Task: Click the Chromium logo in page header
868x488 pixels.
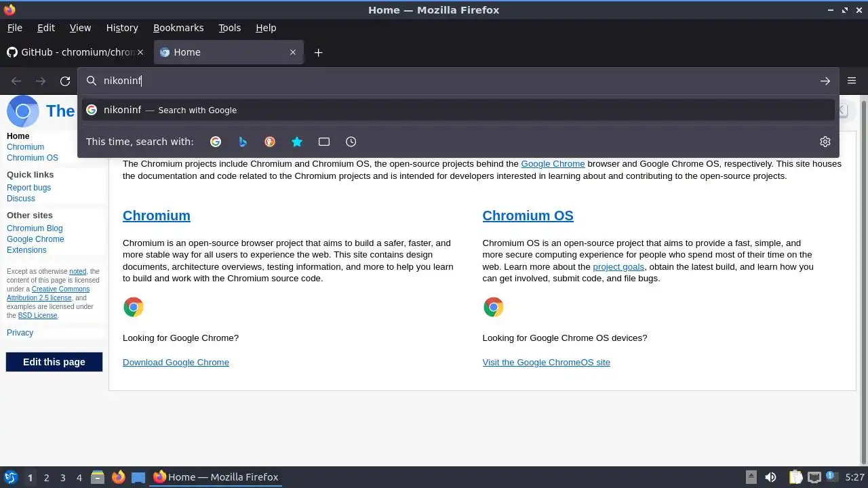Action: tap(23, 111)
